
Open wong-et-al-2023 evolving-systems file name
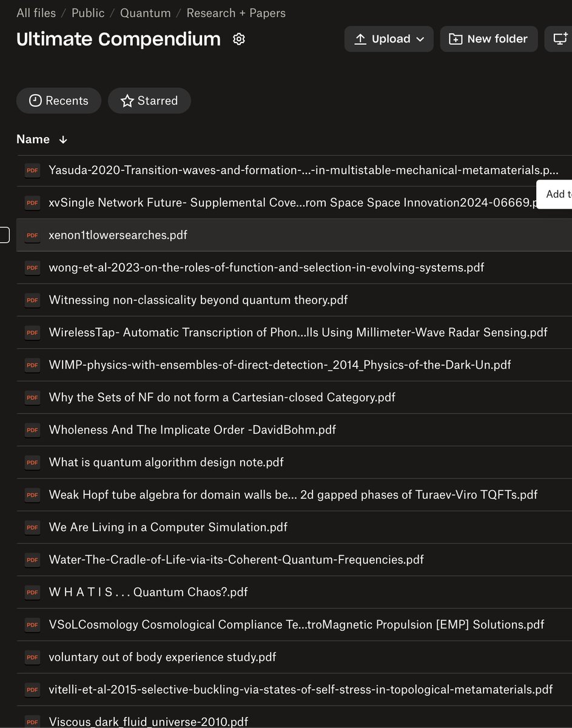click(266, 268)
